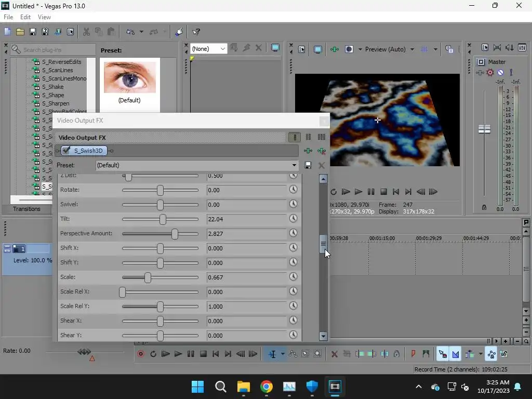Open the What's This help pointer
Image resolution: width=532 pixels, height=399 pixels.
click(x=196, y=32)
